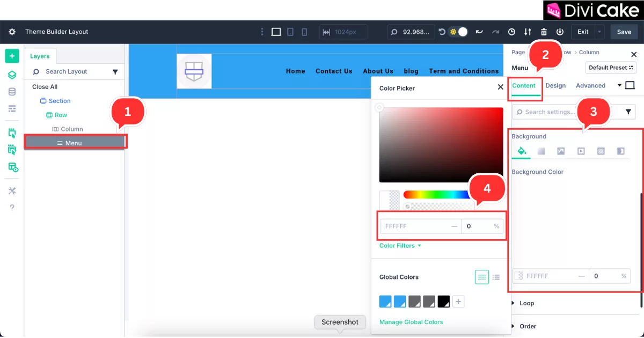Click the opacity percent field in Color Picker

point(482,226)
